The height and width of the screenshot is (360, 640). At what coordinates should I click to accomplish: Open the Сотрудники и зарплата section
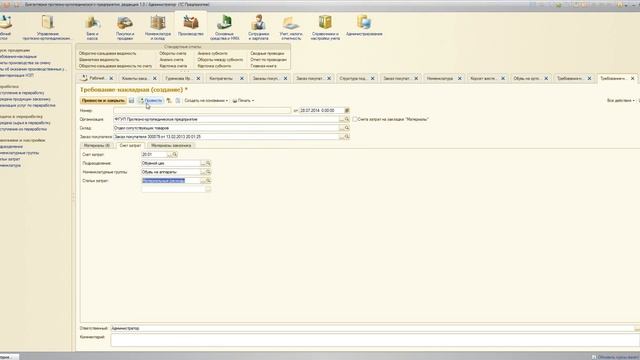tap(258, 27)
